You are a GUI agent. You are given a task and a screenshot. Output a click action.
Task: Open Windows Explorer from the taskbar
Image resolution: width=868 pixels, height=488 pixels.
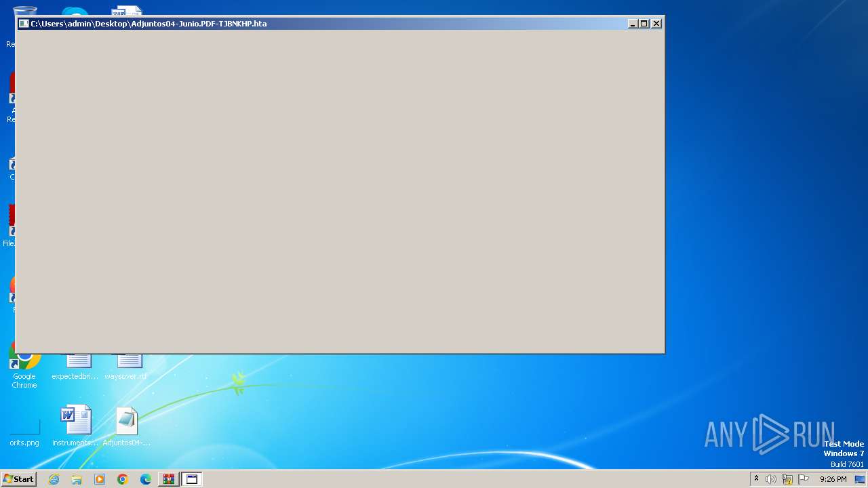(77, 479)
